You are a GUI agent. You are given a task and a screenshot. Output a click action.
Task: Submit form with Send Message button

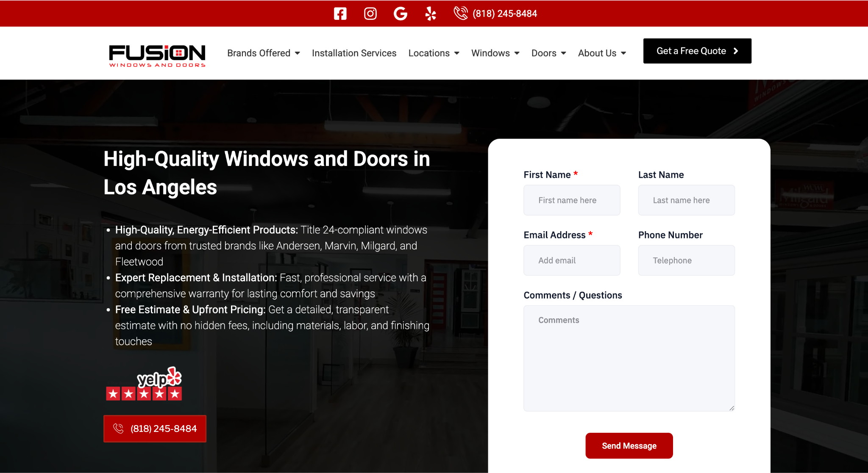pyautogui.click(x=629, y=445)
